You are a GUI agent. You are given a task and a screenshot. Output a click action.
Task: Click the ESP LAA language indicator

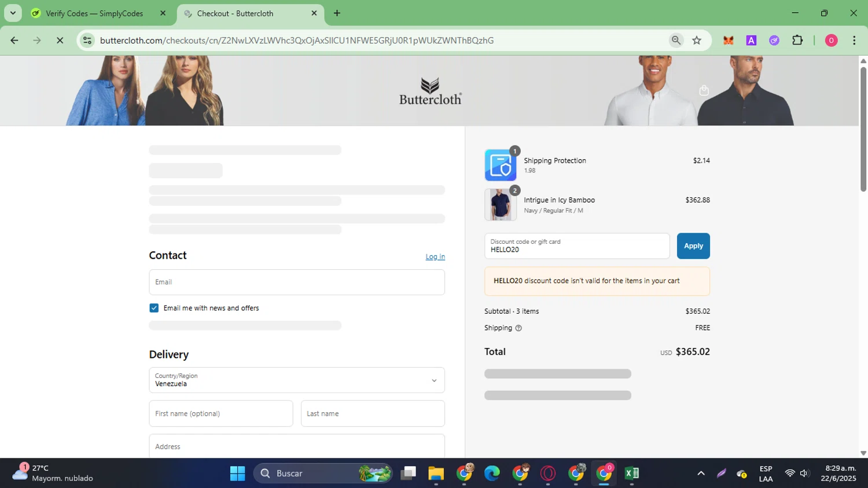766,474
